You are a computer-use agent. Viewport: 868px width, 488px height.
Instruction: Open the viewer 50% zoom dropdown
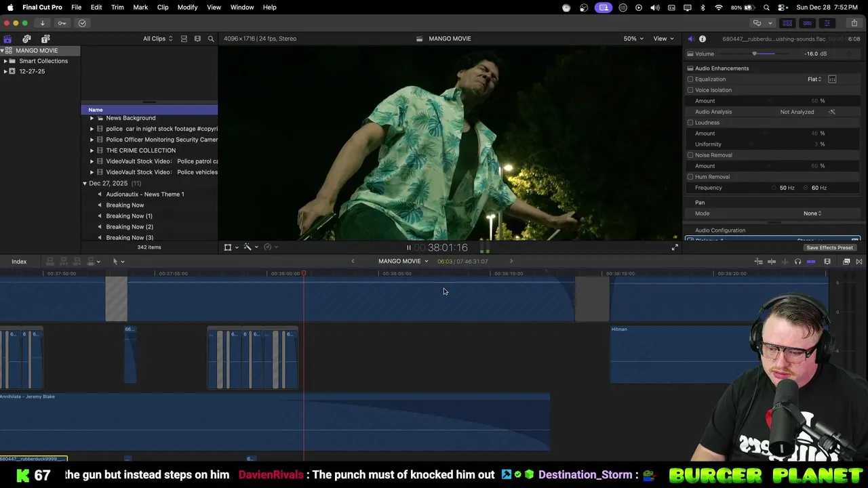[633, 39]
